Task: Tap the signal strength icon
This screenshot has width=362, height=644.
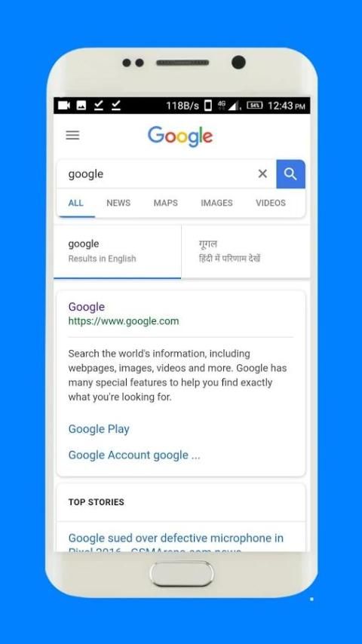Action: [x=234, y=106]
